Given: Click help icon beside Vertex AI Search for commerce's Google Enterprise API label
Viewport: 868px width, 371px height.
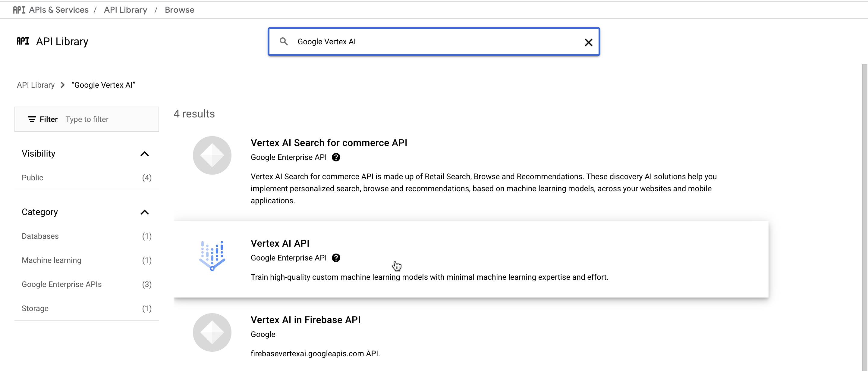Looking at the screenshot, I should pyautogui.click(x=336, y=157).
